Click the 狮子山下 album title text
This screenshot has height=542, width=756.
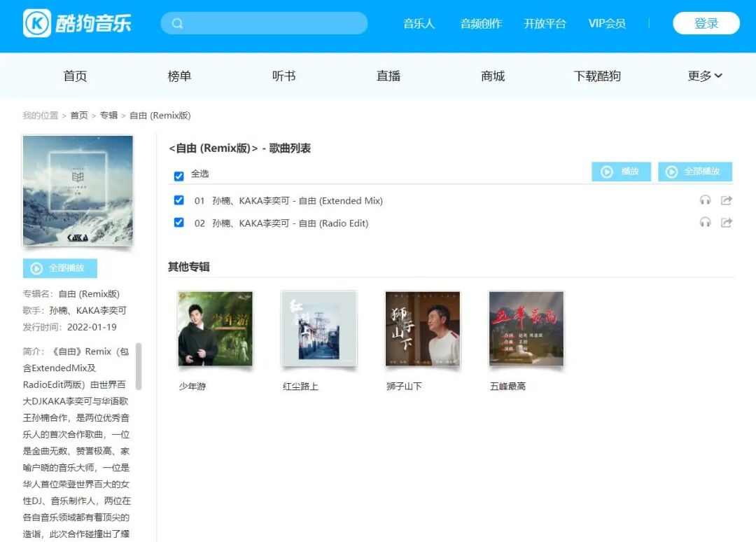click(x=404, y=387)
